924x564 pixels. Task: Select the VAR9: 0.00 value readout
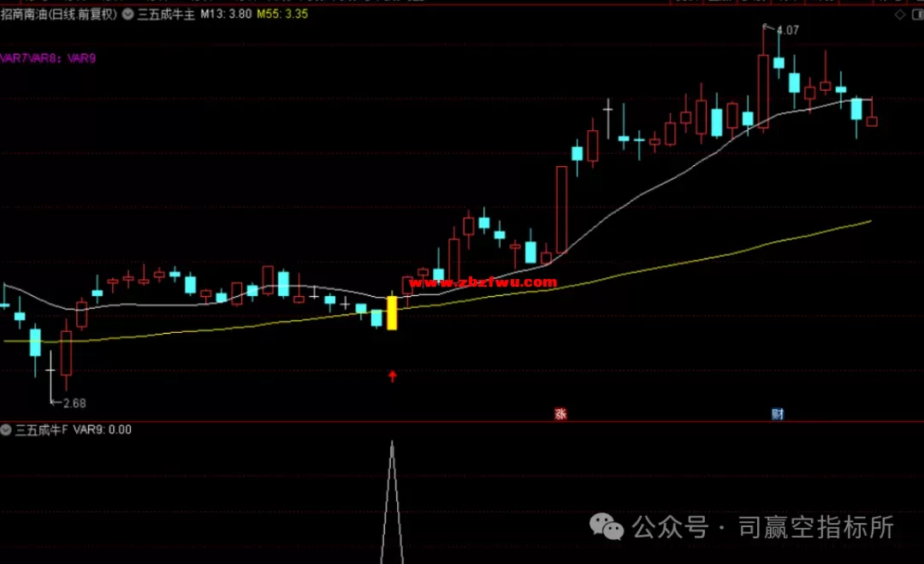103,430
